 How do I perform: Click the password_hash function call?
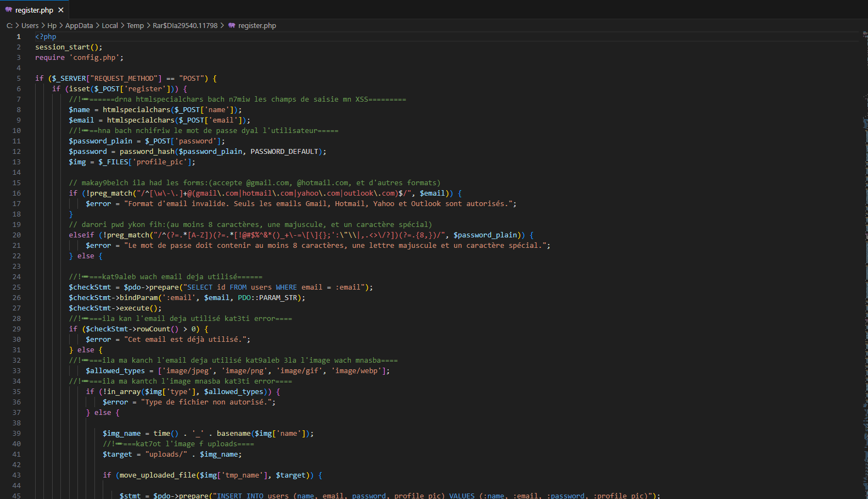147,152
